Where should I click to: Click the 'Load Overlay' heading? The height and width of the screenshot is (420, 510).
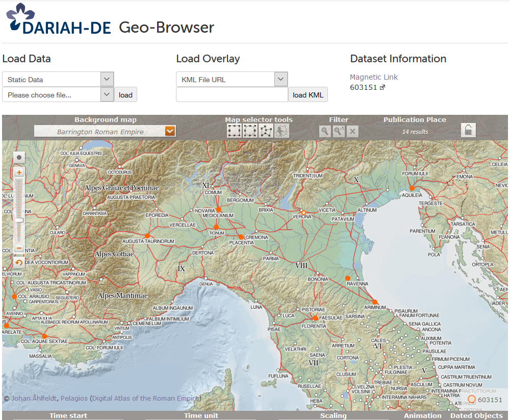point(208,59)
